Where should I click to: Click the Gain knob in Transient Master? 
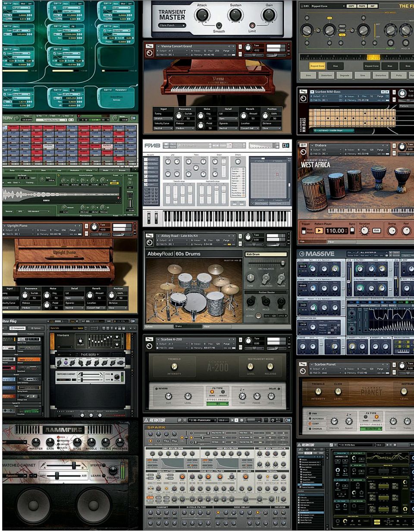pyautogui.click(x=269, y=16)
